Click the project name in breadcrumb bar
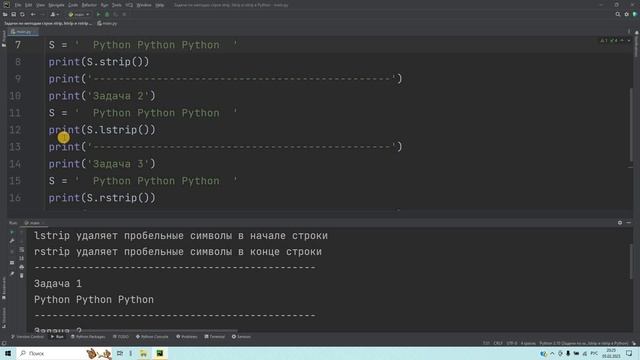 coord(48,23)
